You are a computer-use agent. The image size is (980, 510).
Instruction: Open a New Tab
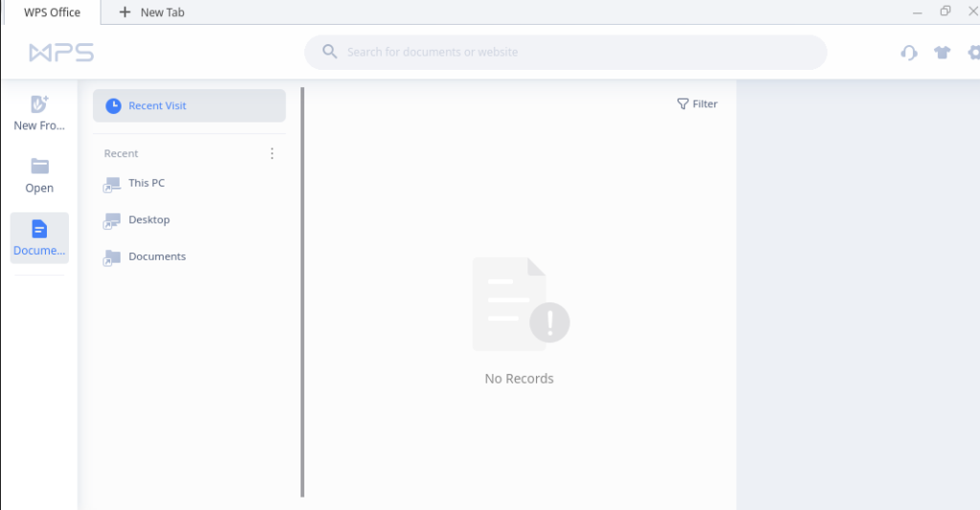coord(151,12)
